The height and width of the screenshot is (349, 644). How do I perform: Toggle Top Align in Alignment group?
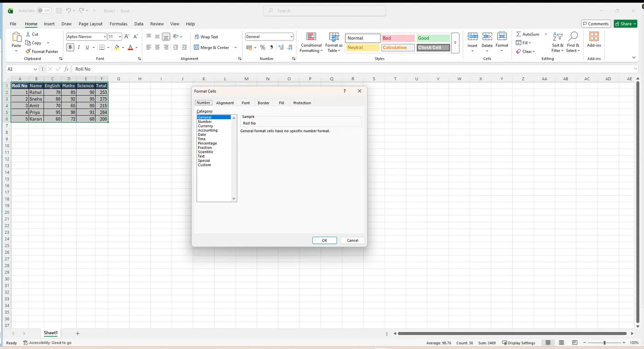(x=149, y=36)
